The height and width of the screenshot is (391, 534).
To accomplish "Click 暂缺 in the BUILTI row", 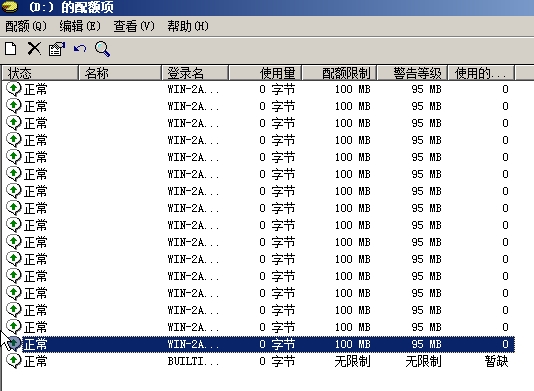I will tap(497, 361).
